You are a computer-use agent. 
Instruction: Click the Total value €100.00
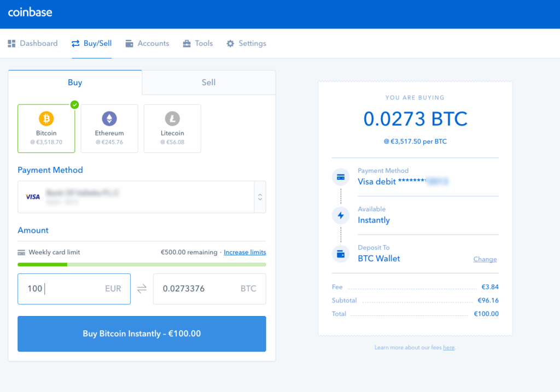(486, 314)
